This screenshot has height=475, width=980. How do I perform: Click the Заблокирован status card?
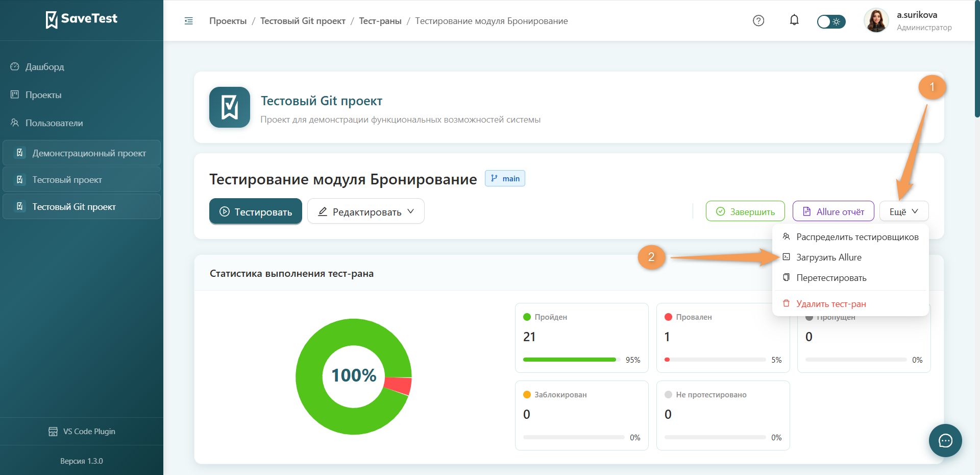(582, 415)
